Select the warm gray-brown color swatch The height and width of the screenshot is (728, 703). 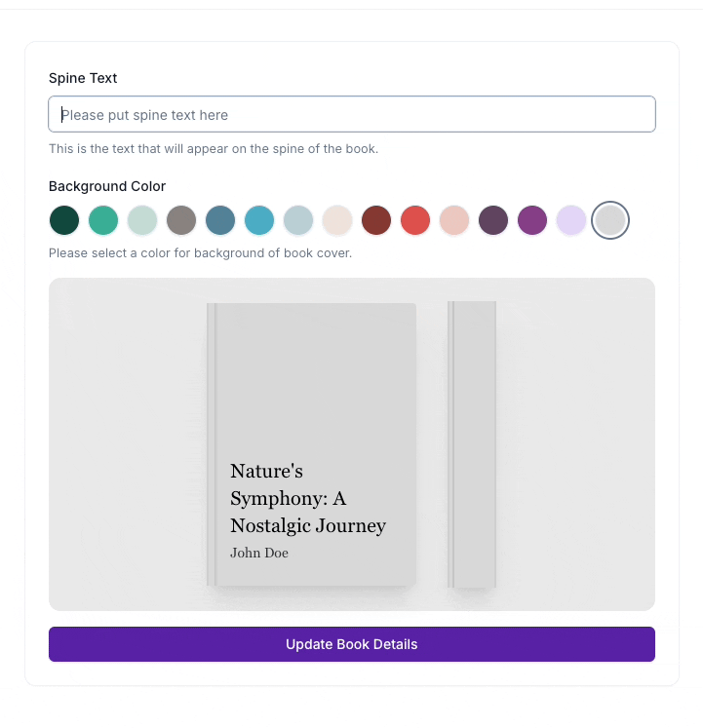pos(181,220)
